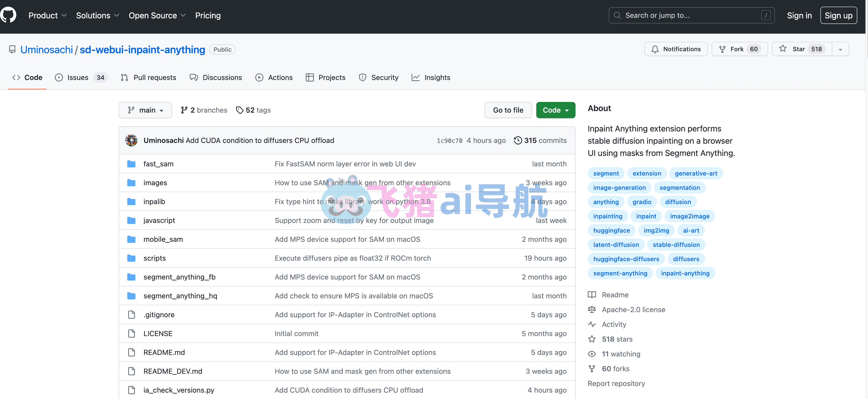Click the LICENSE file icon
Viewport: 868px width, 399px height.
[131, 334]
